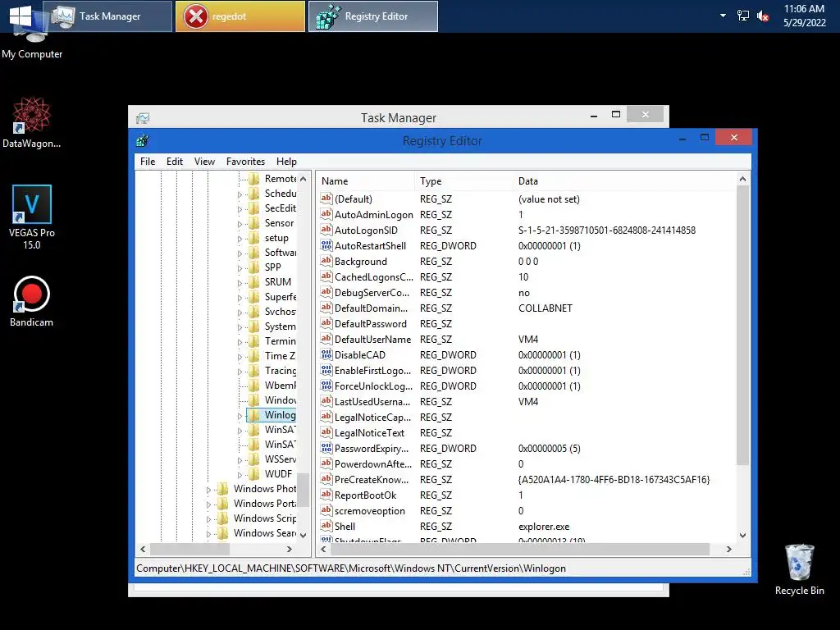840x630 pixels.
Task: Select the AutoLogonSID value name
Action: (366, 230)
